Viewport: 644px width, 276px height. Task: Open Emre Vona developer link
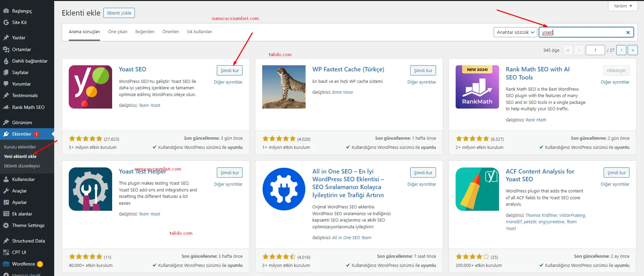(342, 92)
